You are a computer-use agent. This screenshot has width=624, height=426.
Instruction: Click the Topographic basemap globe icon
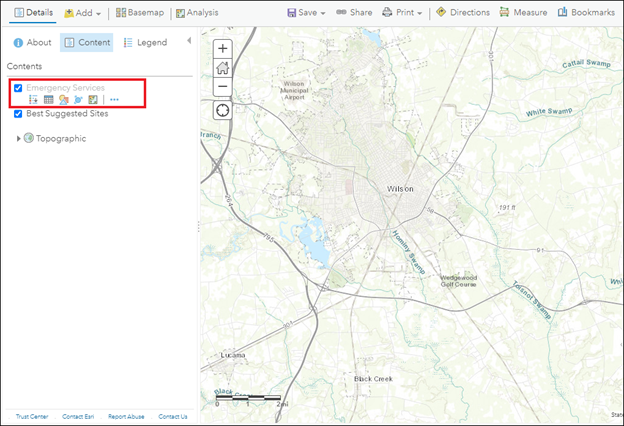[29, 138]
